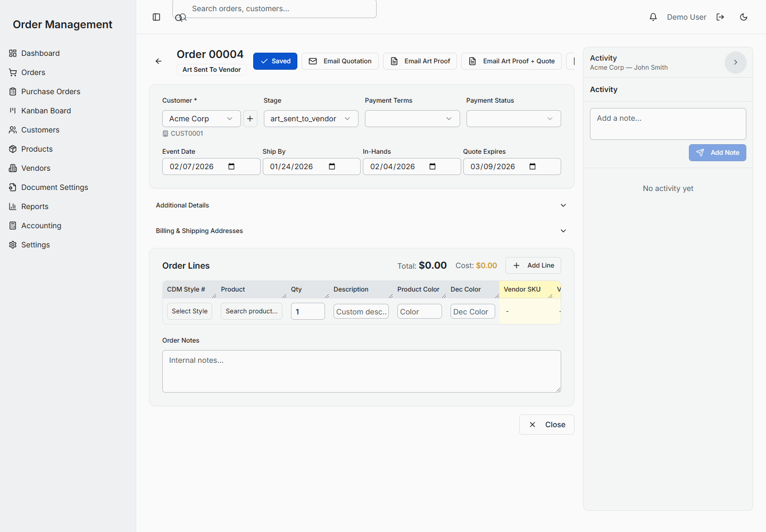Click Dec Color input field
Viewport: 766px width, 532px height.
pyautogui.click(x=473, y=311)
